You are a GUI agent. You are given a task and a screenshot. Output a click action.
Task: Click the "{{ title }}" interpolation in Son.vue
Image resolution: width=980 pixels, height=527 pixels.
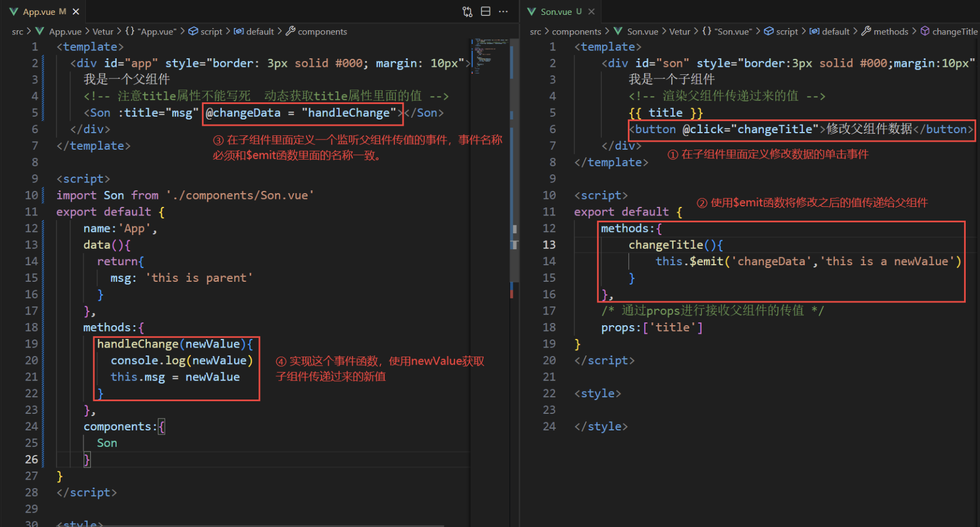pos(666,113)
